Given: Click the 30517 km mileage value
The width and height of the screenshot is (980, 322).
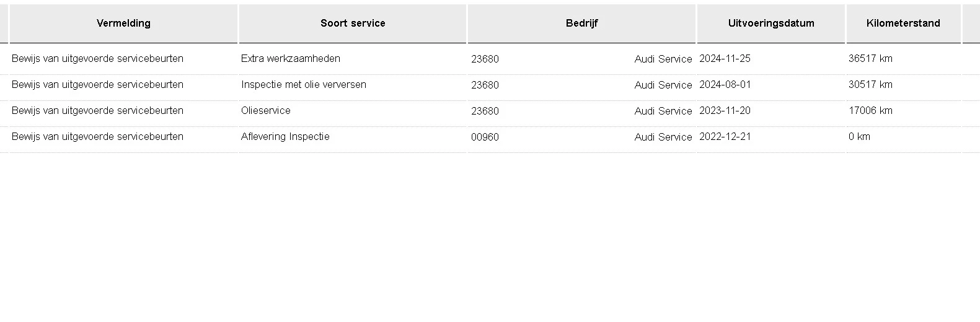Looking at the screenshot, I should tap(870, 85).
